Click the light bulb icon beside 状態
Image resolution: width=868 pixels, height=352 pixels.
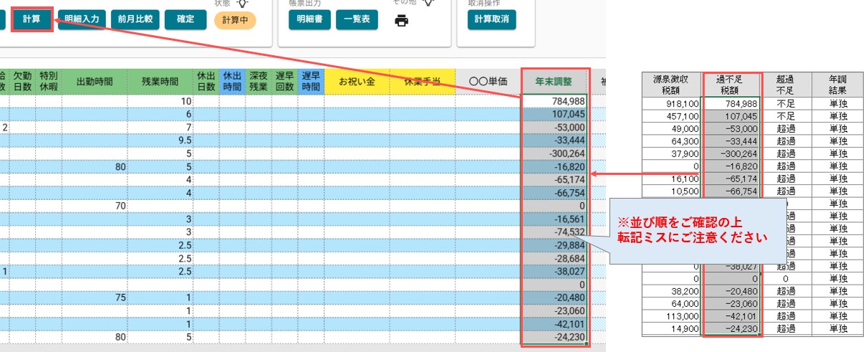point(243,3)
